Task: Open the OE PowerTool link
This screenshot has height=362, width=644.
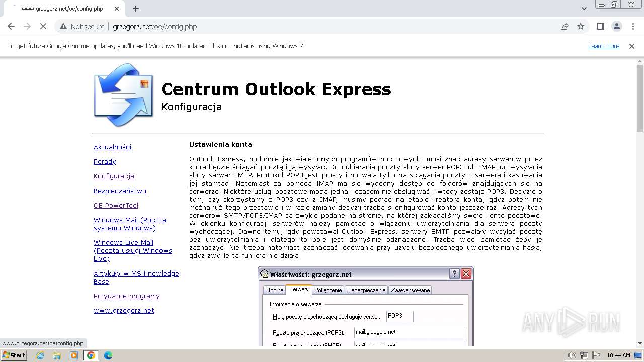Action: tap(116, 206)
